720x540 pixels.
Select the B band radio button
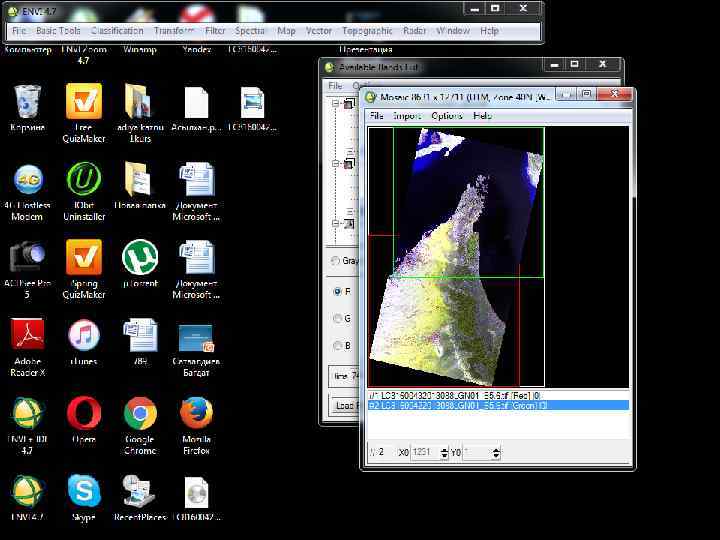coord(338,345)
